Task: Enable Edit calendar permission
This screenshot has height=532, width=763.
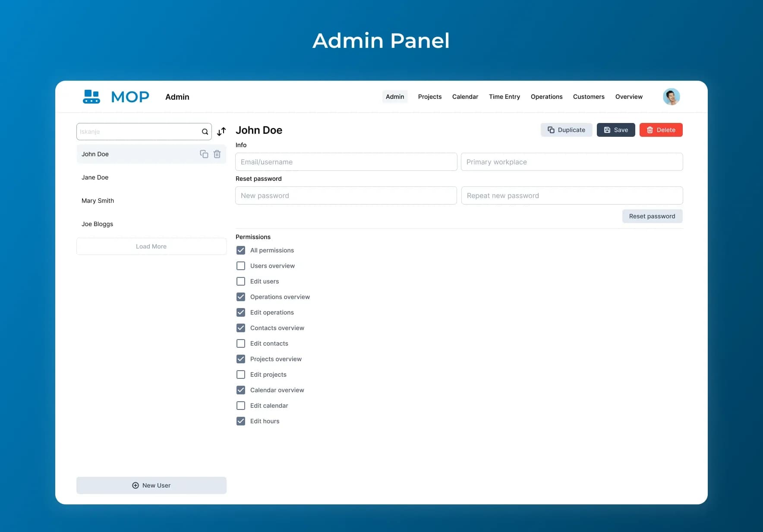Action: click(x=241, y=406)
